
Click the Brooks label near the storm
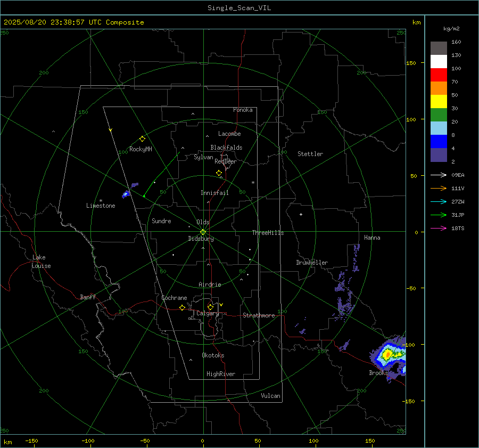[x=378, y=373]
